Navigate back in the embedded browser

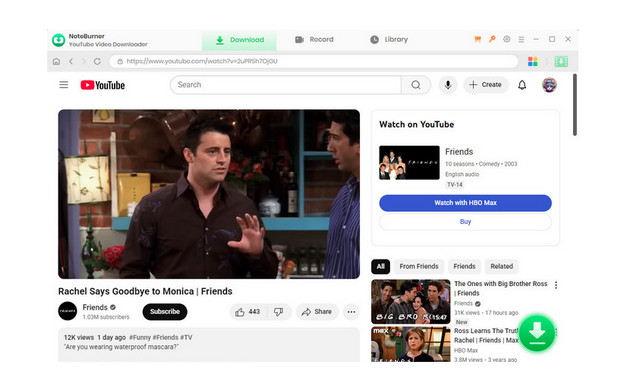click(71, 61)
